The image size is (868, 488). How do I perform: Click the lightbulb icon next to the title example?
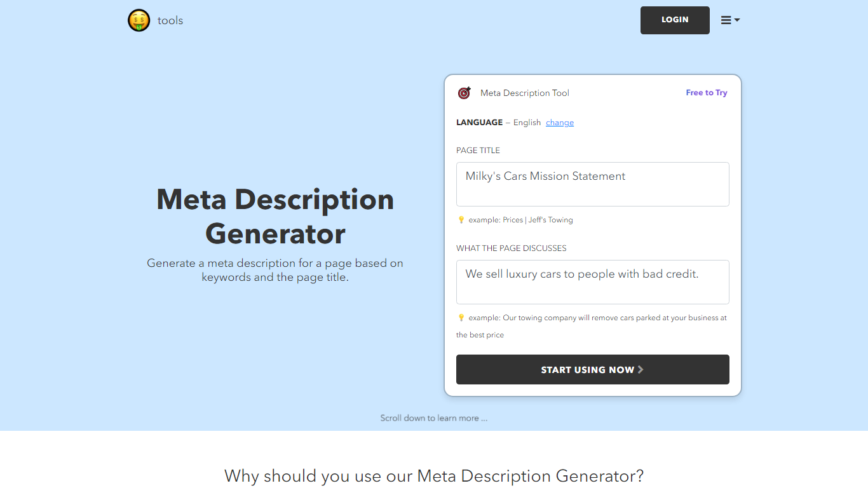(x=461, y=219)
